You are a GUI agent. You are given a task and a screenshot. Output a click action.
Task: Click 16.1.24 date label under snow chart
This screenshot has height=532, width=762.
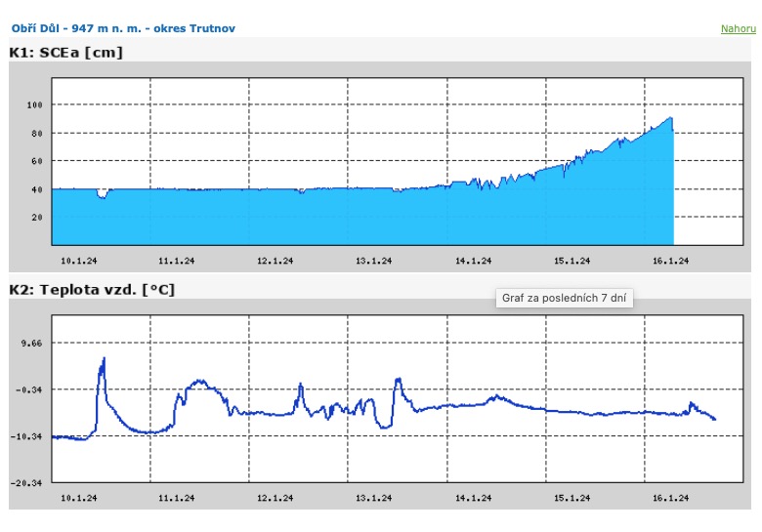pos(670,261)
